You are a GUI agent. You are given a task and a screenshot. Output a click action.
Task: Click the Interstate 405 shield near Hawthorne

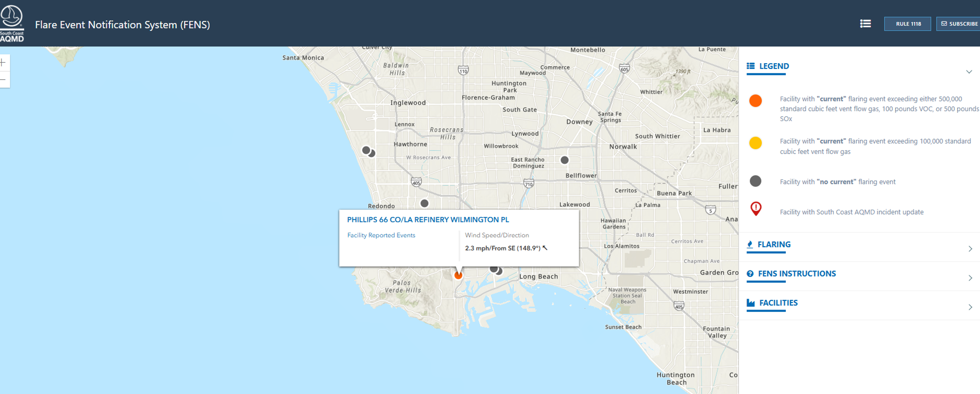[x=416, y=182]
